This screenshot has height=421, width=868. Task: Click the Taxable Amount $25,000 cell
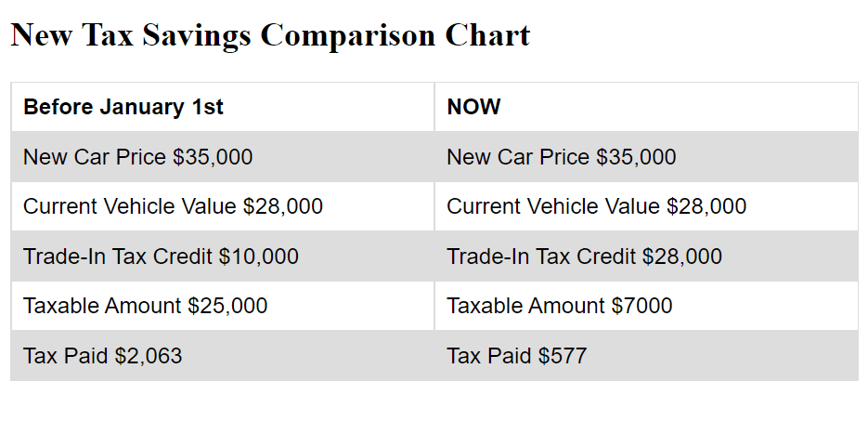223,305
